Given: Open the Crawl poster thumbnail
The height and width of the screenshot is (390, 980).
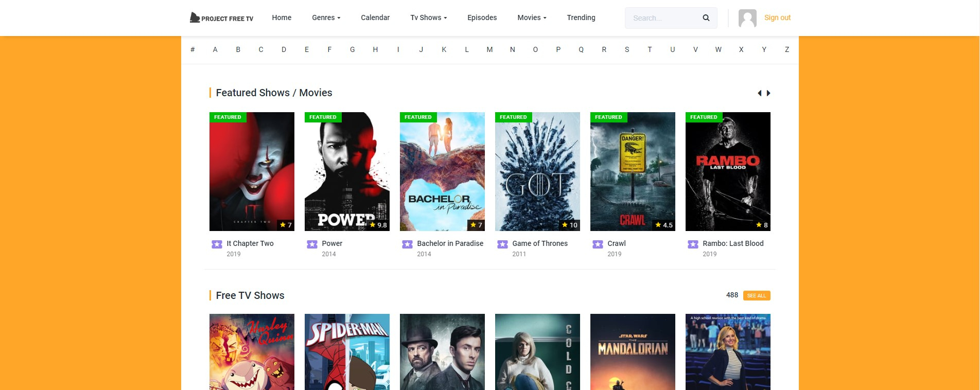Looking at the screenshot, I should click(x=633, y=171).
